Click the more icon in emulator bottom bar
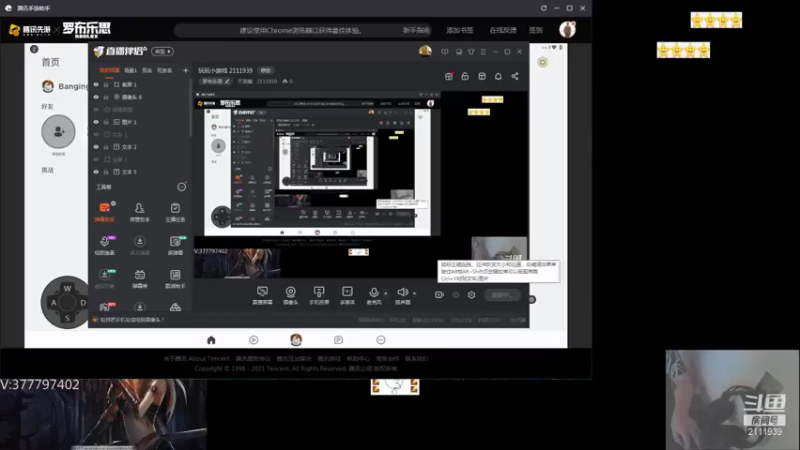The image size is (800, 450). 381,340
